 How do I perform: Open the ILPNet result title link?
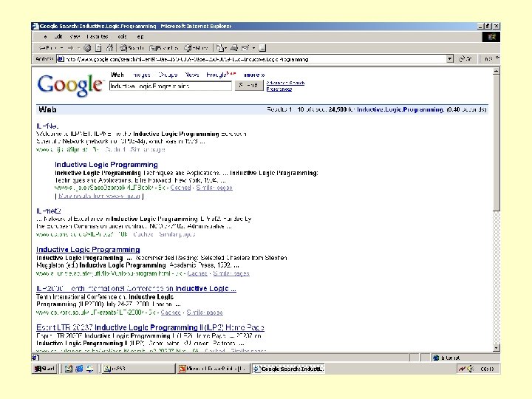point(47,126)
